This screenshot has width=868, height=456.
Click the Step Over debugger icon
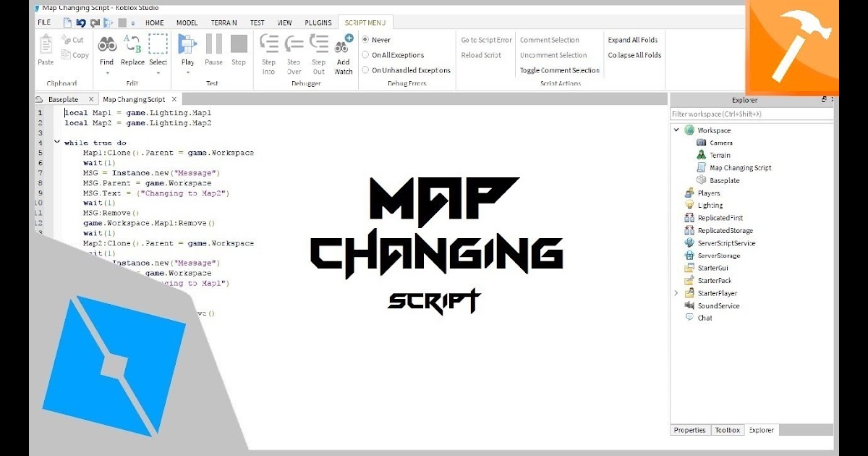point(294,44)
